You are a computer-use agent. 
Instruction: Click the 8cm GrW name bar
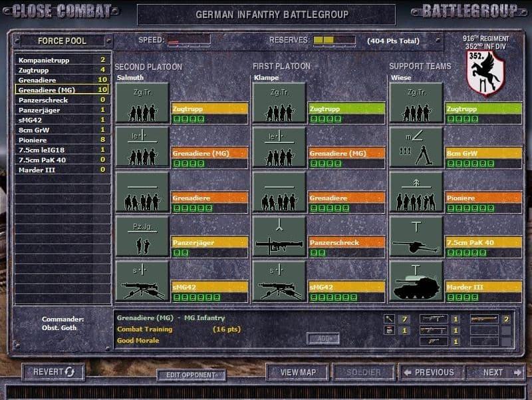point(484,153)
